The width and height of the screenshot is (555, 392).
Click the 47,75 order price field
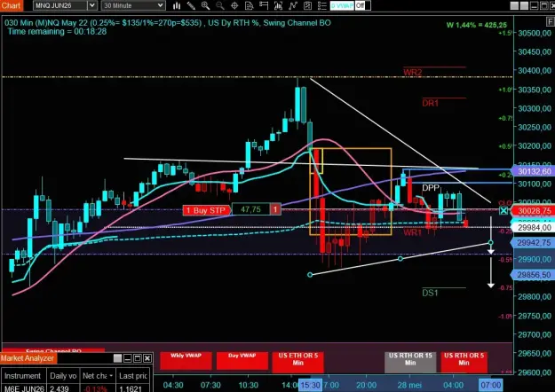tap(250, 209)
